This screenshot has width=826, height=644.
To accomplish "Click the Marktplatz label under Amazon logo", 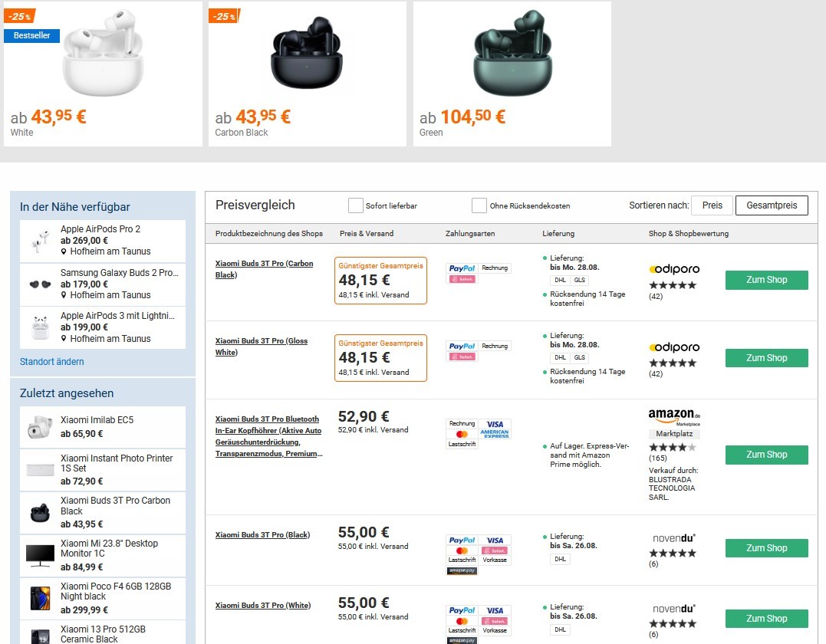I will click(x=674, y=434).
